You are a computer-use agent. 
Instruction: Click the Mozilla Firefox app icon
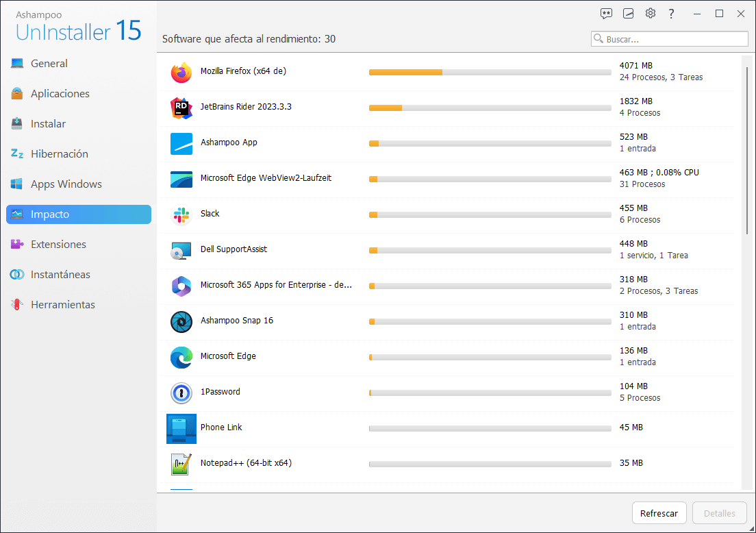[181, 73]
